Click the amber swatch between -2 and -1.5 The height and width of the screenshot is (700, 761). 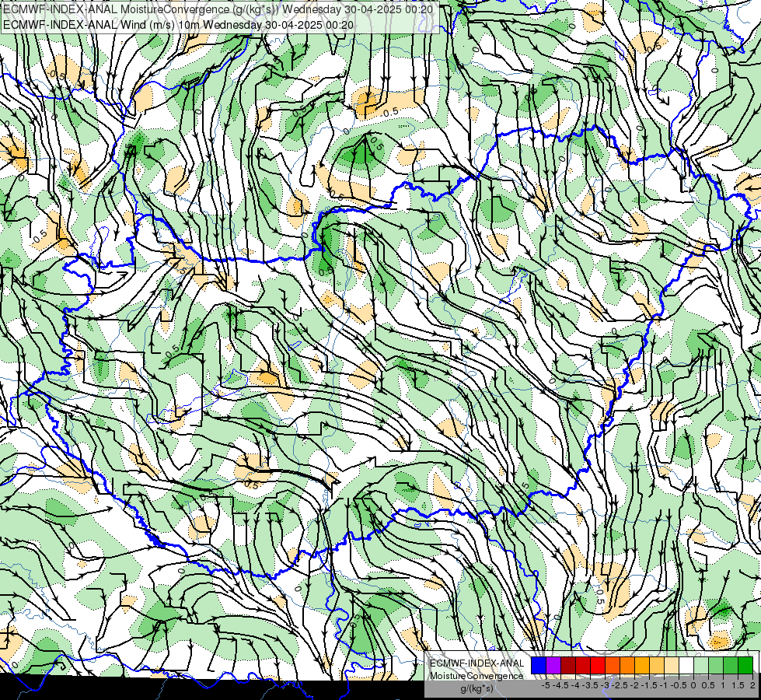642,665
